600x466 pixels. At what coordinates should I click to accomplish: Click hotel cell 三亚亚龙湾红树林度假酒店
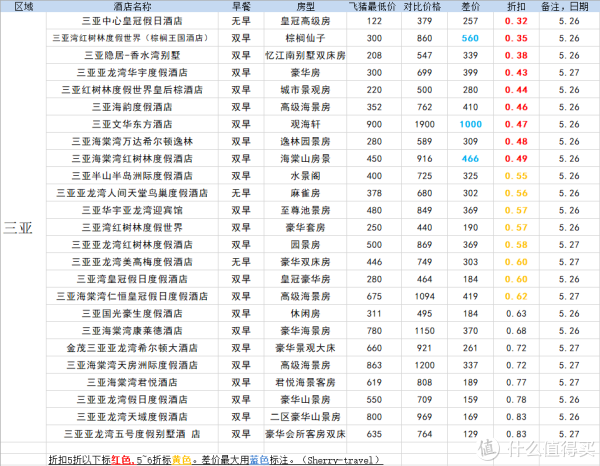pyautogui.click(x=132, y=245)
